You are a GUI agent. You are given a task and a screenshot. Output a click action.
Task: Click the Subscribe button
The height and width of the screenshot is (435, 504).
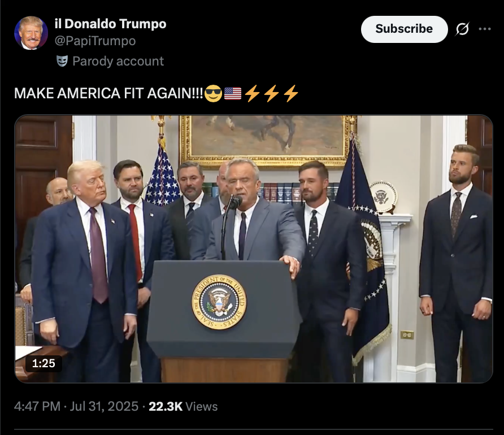point(404,29)
